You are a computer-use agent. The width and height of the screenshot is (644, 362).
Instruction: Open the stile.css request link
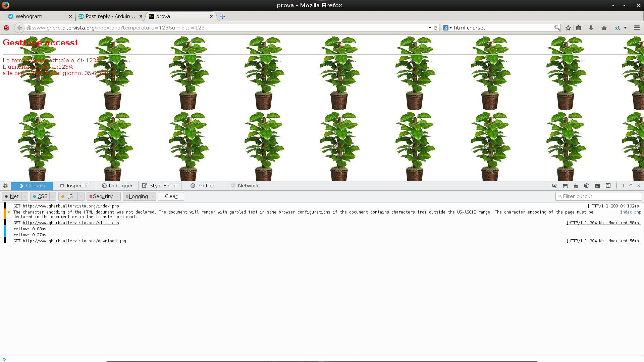point(70,223)
